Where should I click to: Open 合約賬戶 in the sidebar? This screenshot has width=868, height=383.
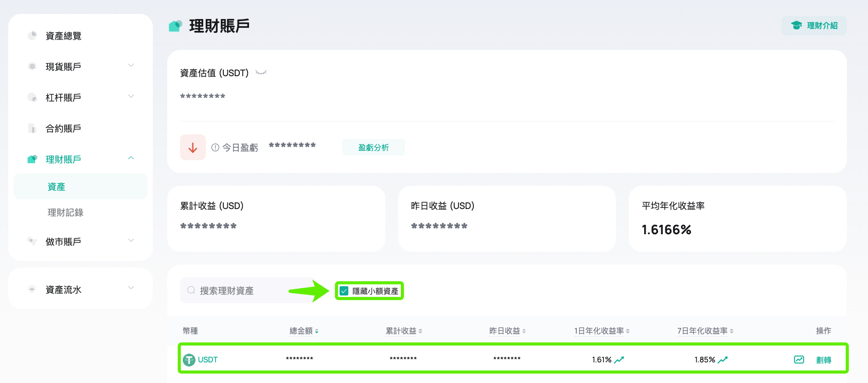click(63, 128)
